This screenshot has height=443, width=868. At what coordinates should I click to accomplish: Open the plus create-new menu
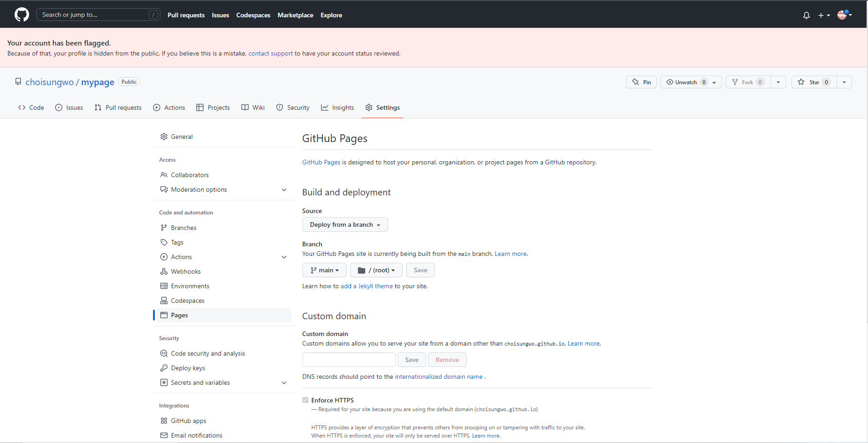click(x=824, y=15)
